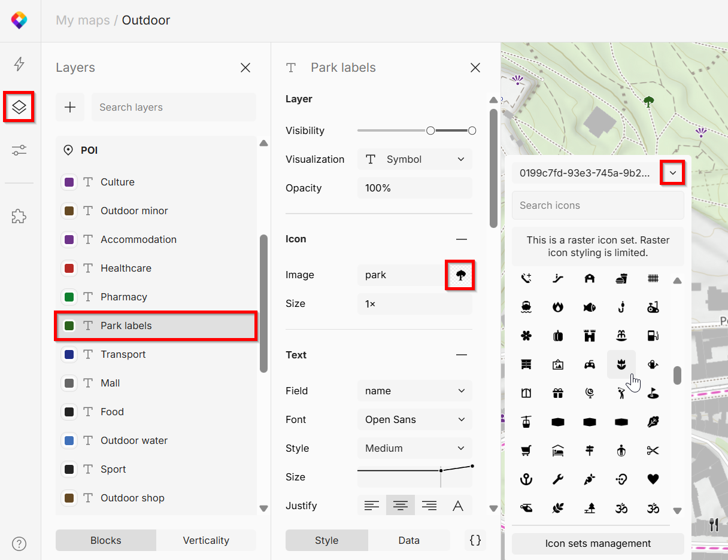This screenshot has height=560, width=728.
Task: Choose the fuel pump icon
Action: point(653,336)
